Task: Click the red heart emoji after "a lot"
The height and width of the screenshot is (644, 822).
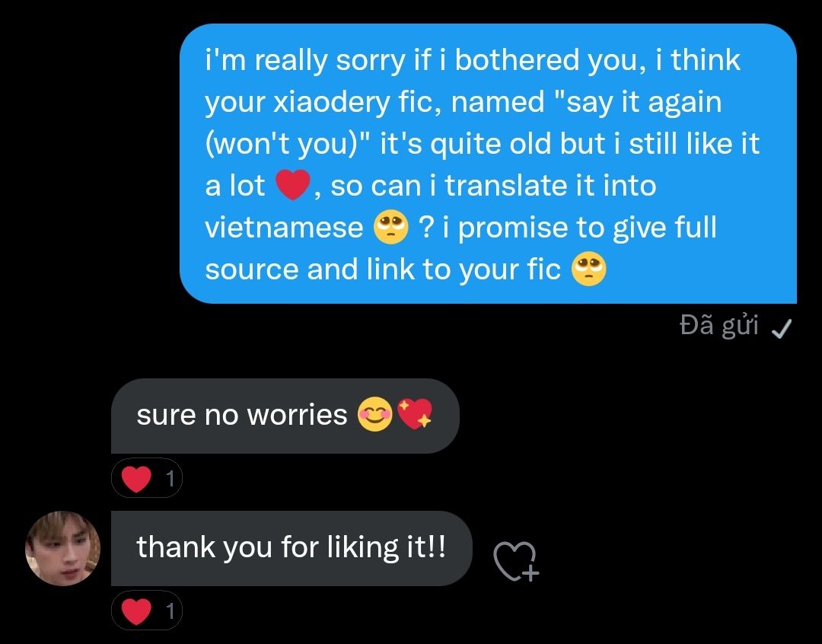Action: click(x=293, y=185)
